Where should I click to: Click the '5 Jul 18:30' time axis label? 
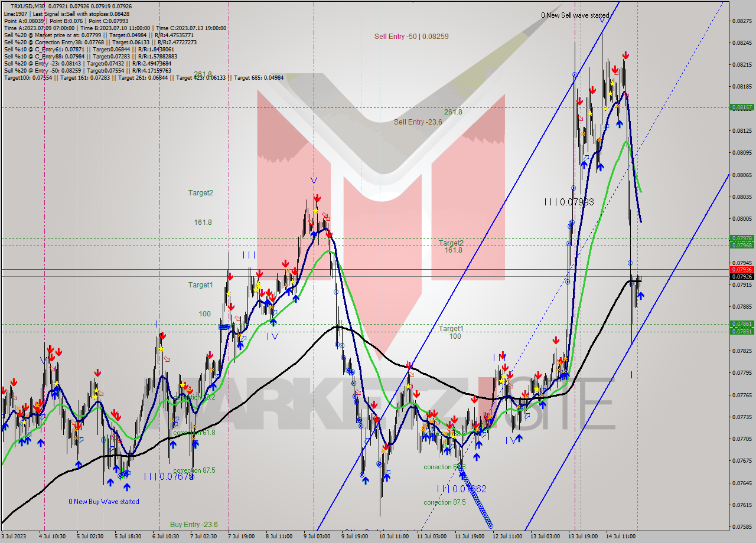click(x=128, y=537)
